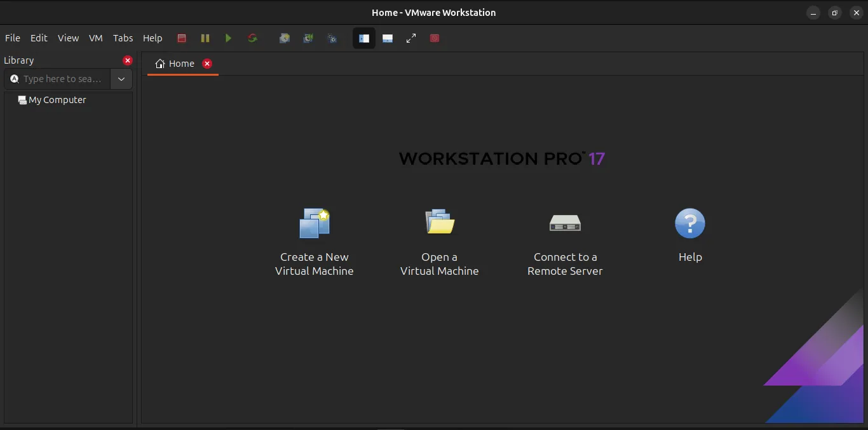Viewport: 868px width, 430px height.
Task: Expand the Library search filter dropdown
Action: point(121,79)
